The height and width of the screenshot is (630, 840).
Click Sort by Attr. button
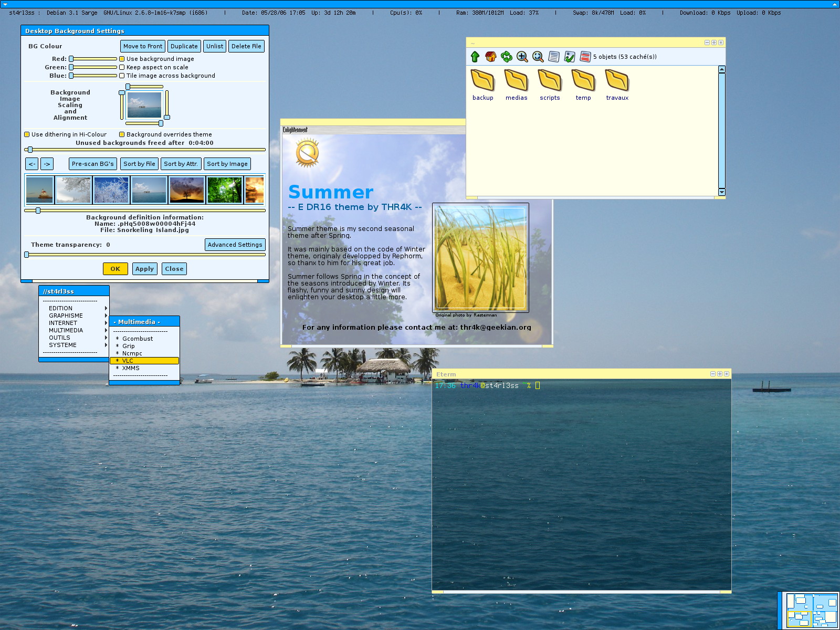[x=181, y=164]
